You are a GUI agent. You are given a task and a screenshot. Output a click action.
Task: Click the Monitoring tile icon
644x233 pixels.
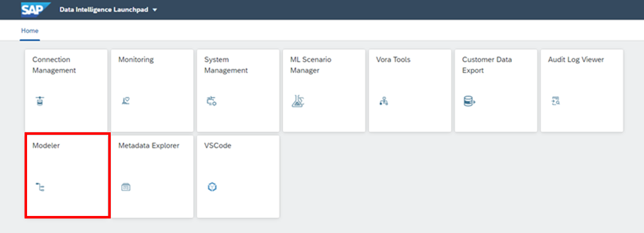126,101
